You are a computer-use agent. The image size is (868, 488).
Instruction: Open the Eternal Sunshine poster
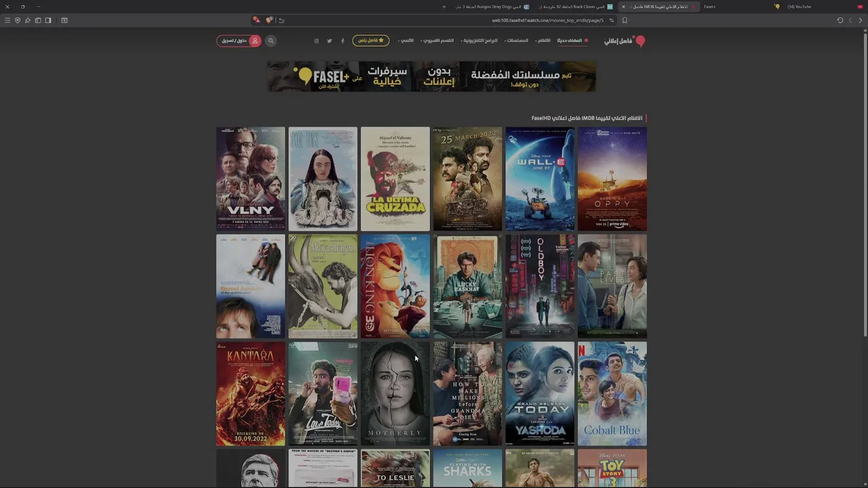(251, 286)
